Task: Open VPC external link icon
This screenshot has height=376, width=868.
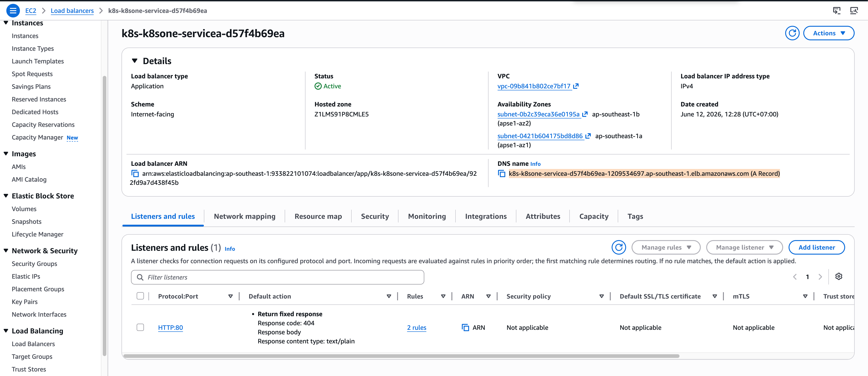Action: pos(576,86)
